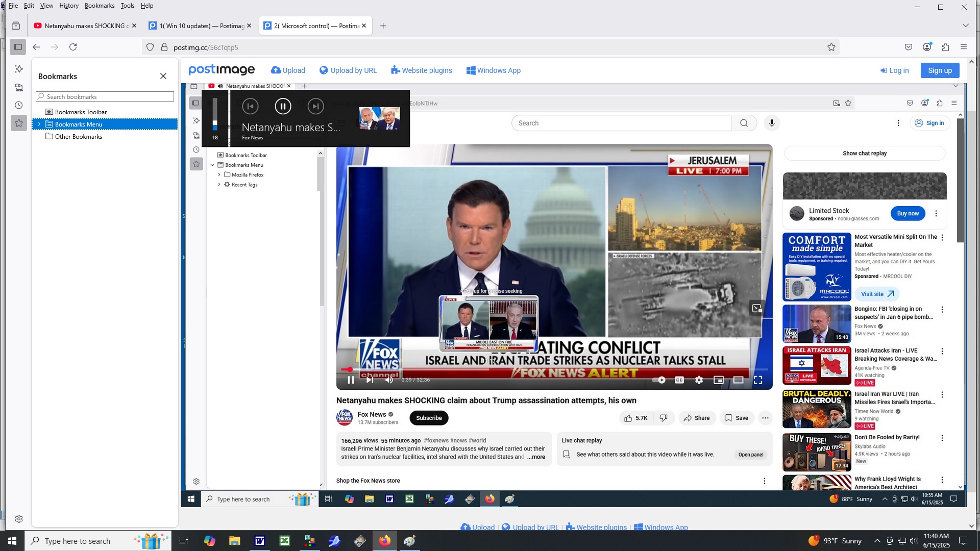Screen dimensions: 980x551
Task: Toggle the Firefox sidebar button in the toolbar
Action: coord(18,47)
